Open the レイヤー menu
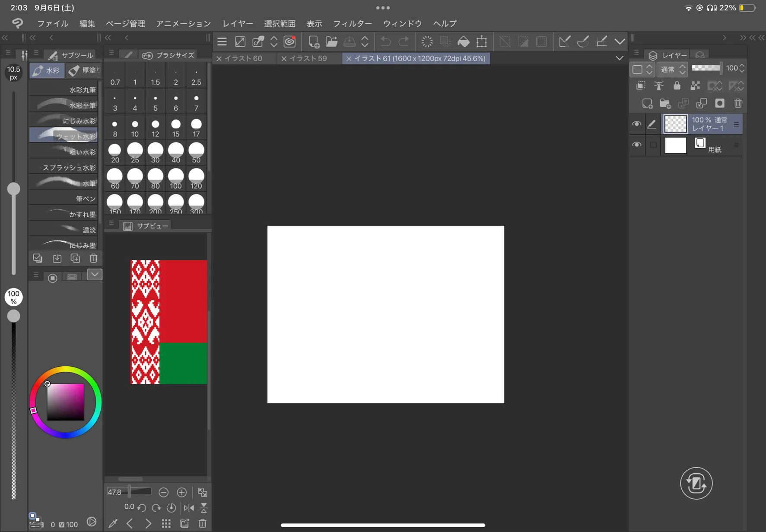 coord(238,24)
